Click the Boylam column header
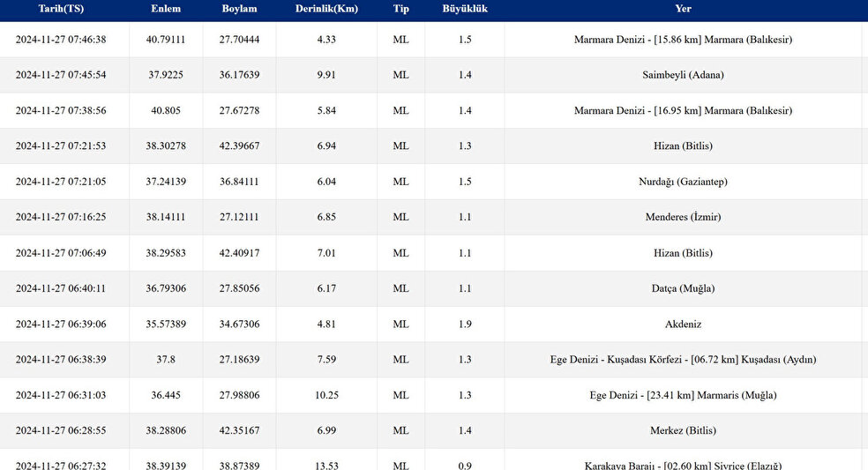This screenshot has width=868, height=470. point(240,9)
